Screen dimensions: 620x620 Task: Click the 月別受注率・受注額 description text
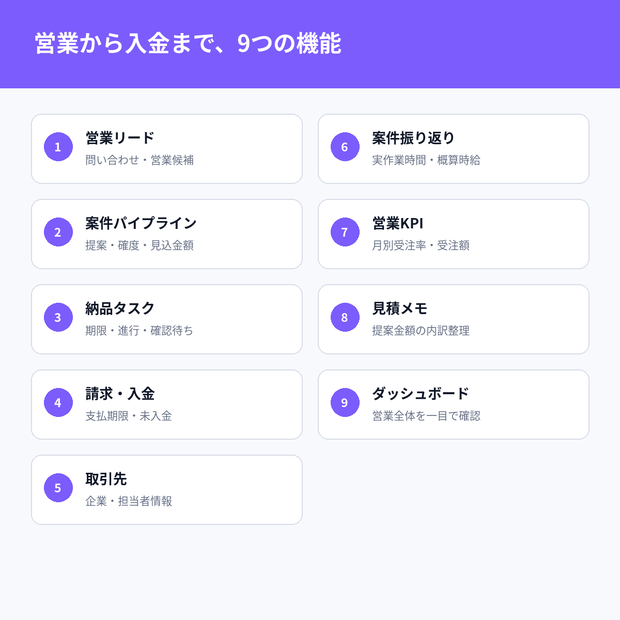(420, 246)
